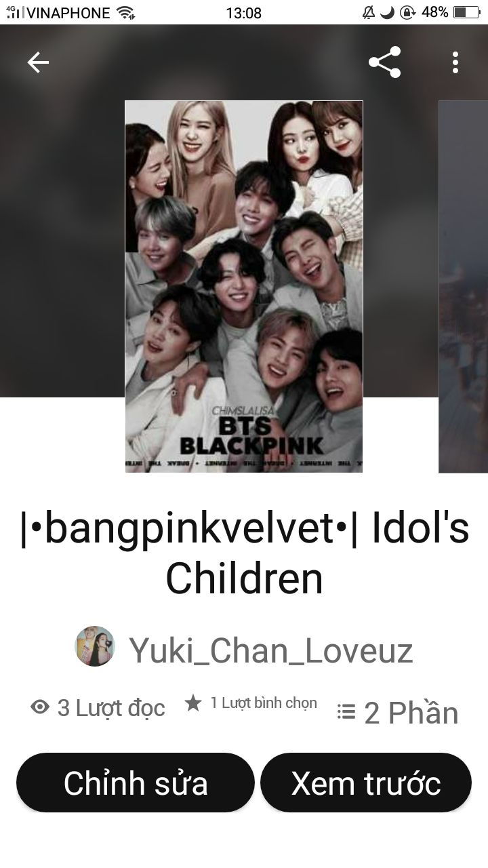The width and height of the screenshot is (488, 868).
Task: Tap the Wi-Fi icon in status bar
Action: click(125, 12)
